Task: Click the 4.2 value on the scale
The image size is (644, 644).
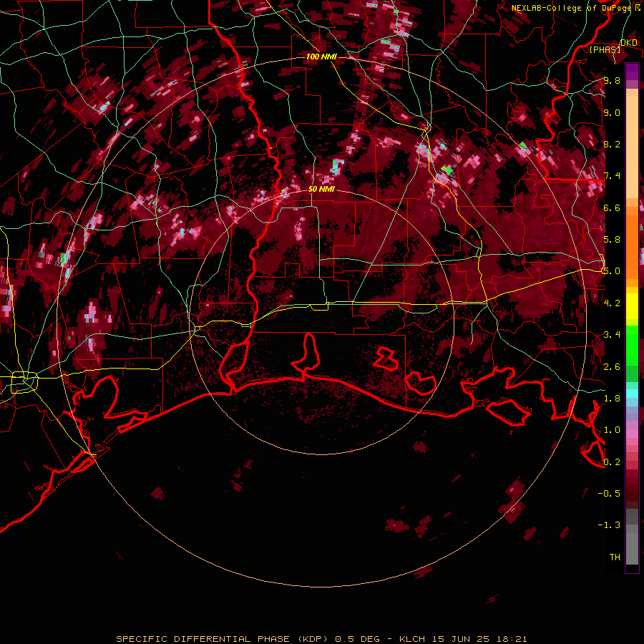Action: (x=612, y=303)
